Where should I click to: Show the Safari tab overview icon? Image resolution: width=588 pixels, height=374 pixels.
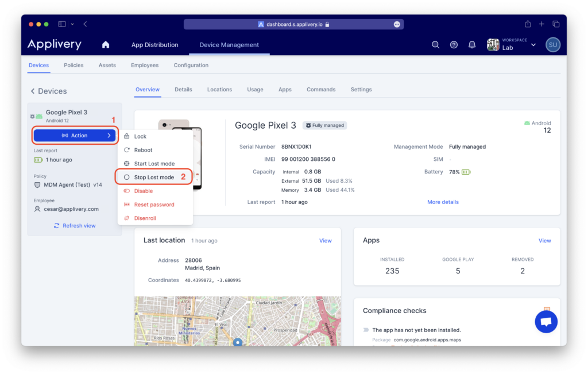(x=556, y=24)
